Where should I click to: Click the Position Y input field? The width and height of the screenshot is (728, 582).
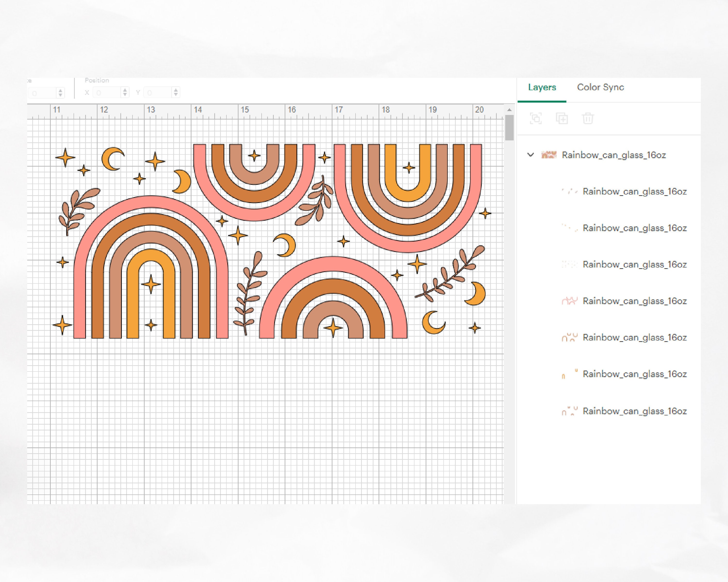(158, 92)
